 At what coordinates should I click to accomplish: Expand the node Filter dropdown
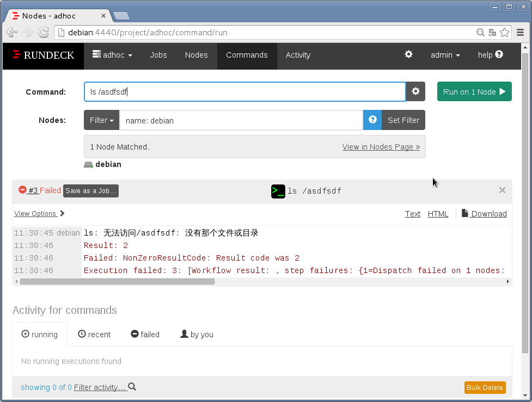tap(101, 120)
